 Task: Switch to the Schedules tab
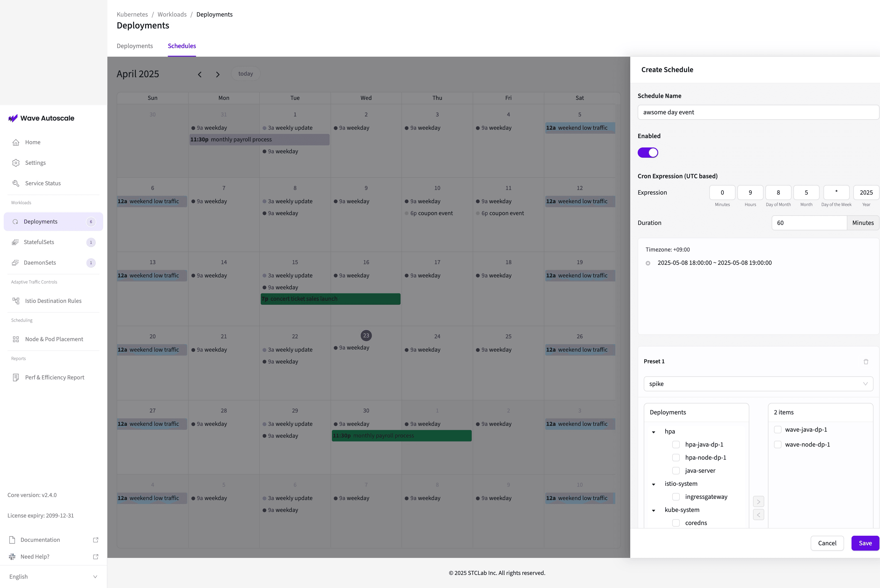[182, 46]
